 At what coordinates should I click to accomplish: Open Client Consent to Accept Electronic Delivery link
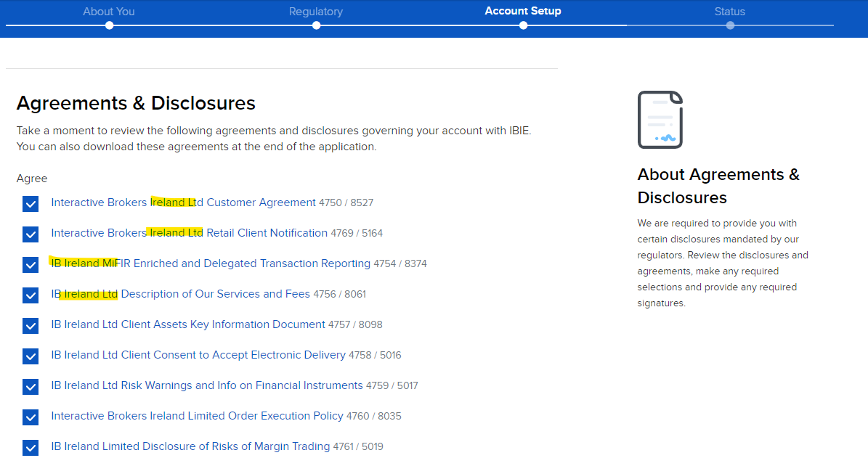click(198, 354)
